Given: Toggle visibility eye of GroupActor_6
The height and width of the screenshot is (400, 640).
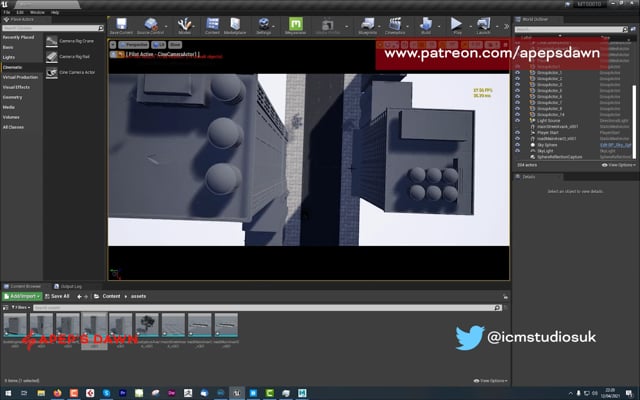Looking at the screenshot, I should (x=518, y=96).
